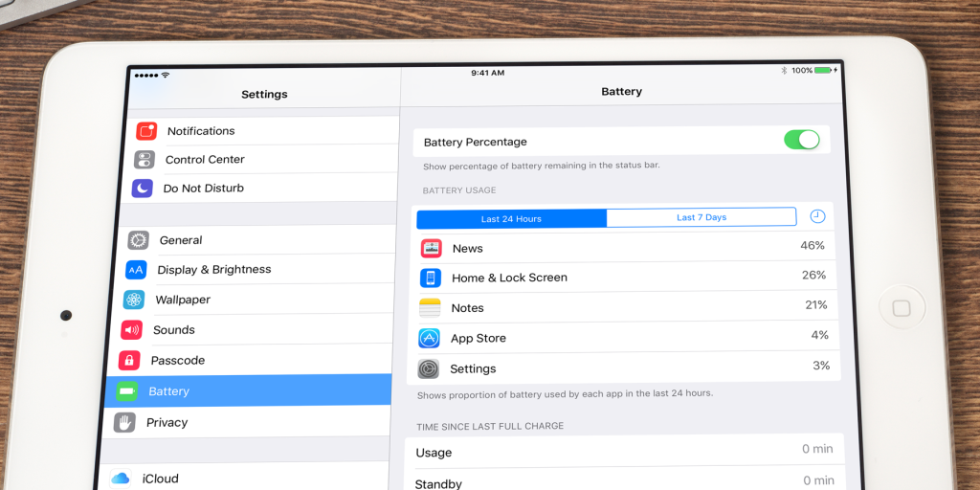Tap the App Store label in usage list
The height and width of the screenshot is (490, 980).
479,338
